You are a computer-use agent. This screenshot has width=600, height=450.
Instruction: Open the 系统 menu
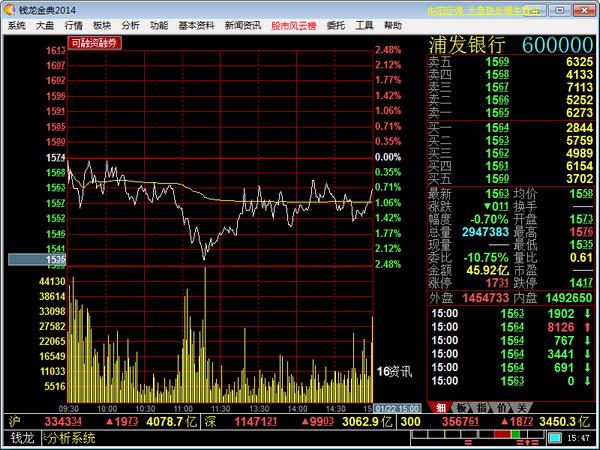16,24
